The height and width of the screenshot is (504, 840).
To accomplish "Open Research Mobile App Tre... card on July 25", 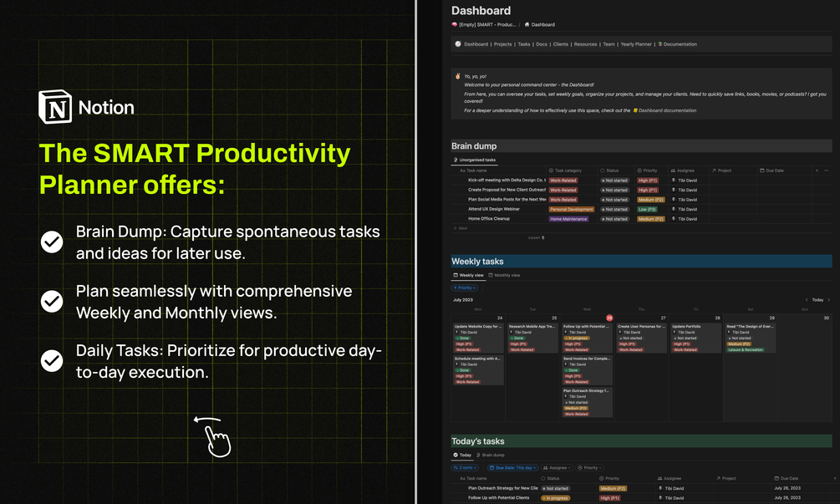I will tap(532, 338).
